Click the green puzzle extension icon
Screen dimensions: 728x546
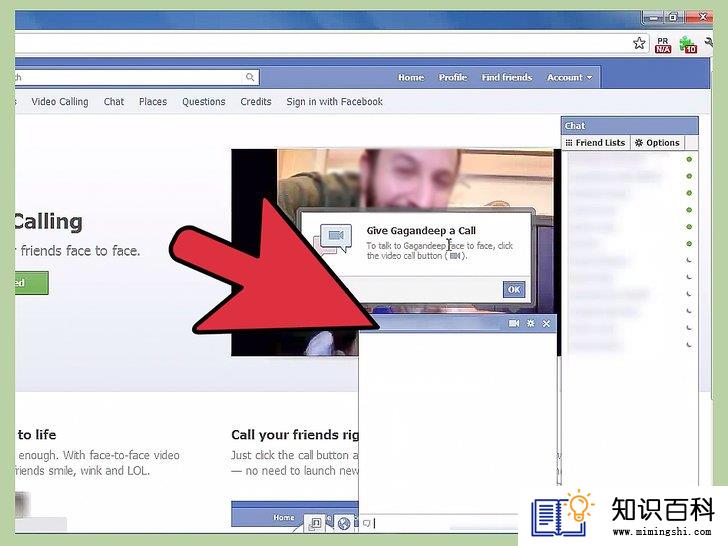(x=688, y=45)
